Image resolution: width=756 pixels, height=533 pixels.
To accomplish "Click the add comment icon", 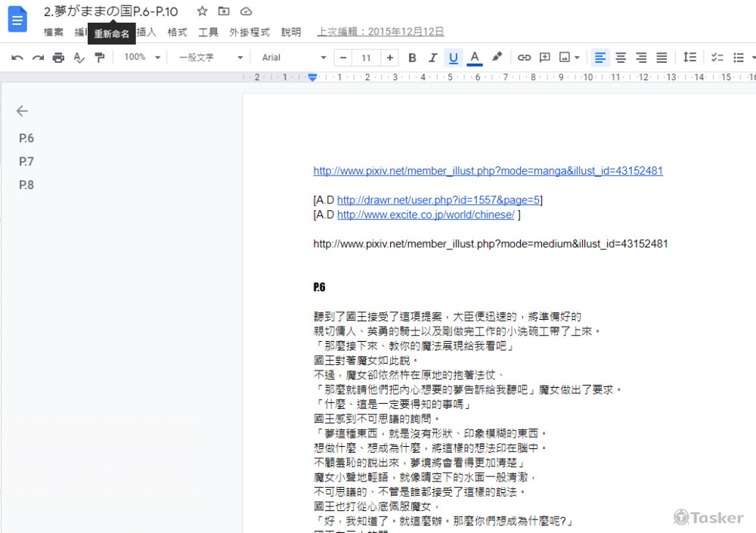I will (x=544, y=57).
